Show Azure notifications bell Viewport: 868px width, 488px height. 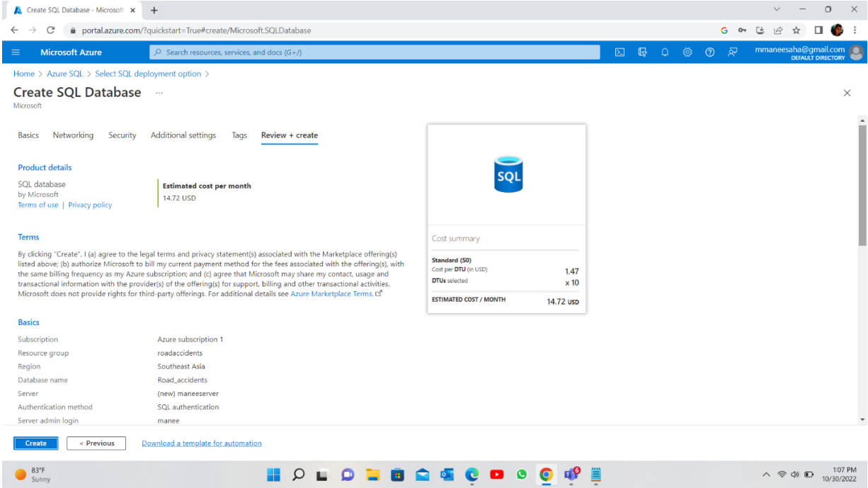665,52
